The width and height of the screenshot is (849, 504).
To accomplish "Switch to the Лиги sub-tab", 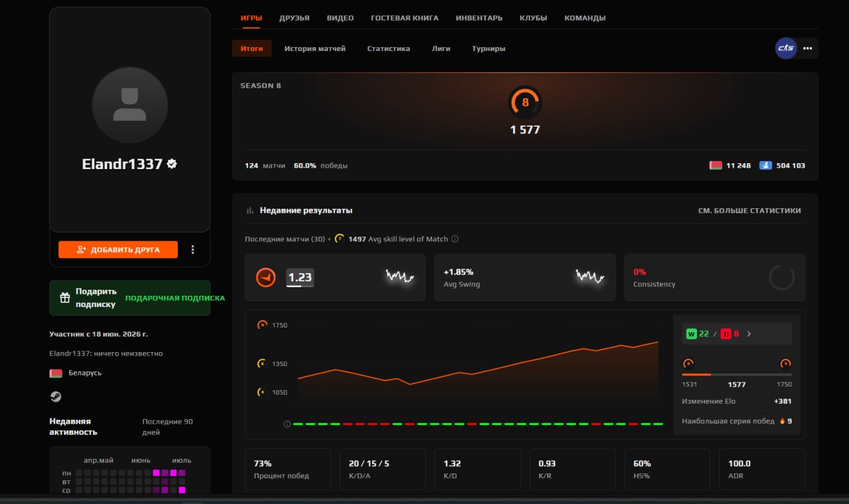I will pos(441,48).
